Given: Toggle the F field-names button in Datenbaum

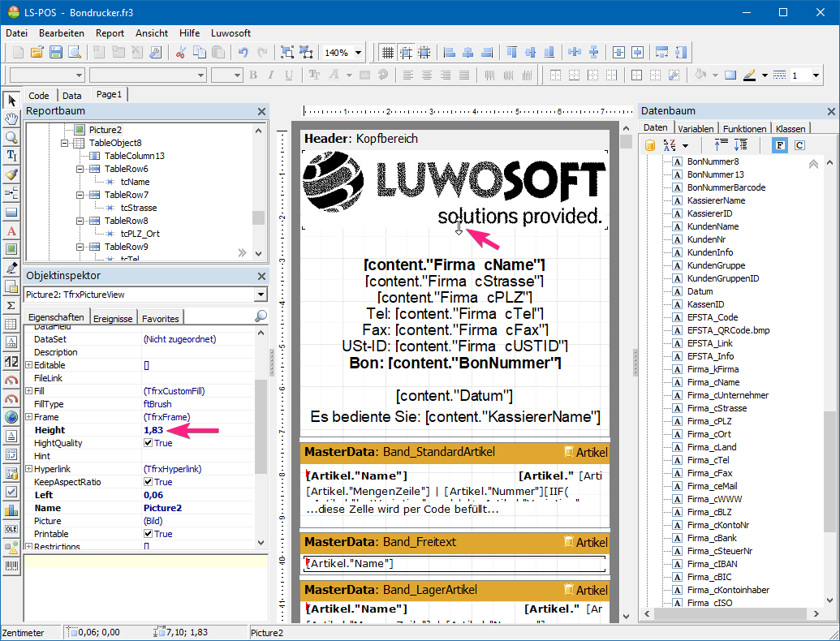Looking at the screenshot, I should [780, 145].
